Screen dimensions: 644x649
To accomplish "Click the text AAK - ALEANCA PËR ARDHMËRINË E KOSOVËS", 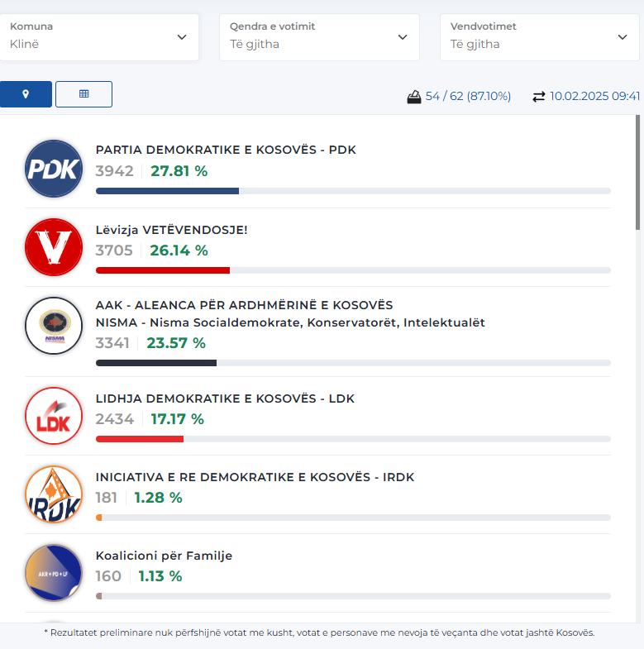I will coord(244,305).
